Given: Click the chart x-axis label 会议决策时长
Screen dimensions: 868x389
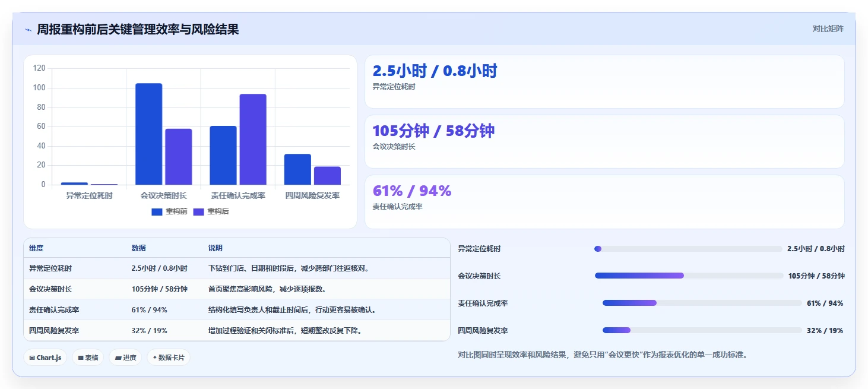Looking at the screenshot, I should pos(163,195).
